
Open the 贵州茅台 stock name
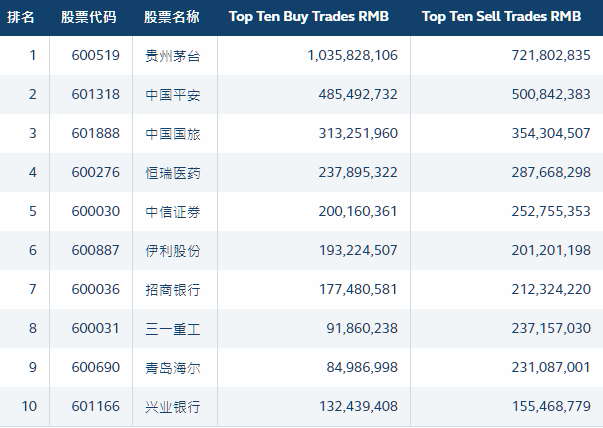[173, 56]
